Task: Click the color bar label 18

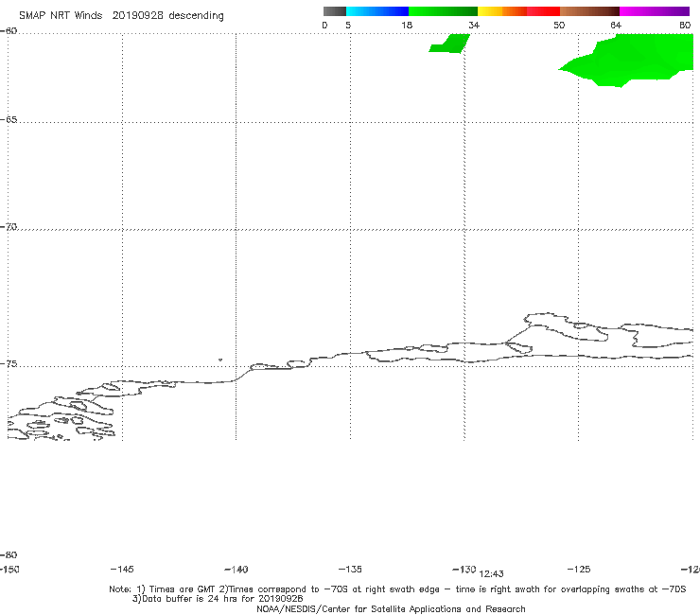Action: 407,25
